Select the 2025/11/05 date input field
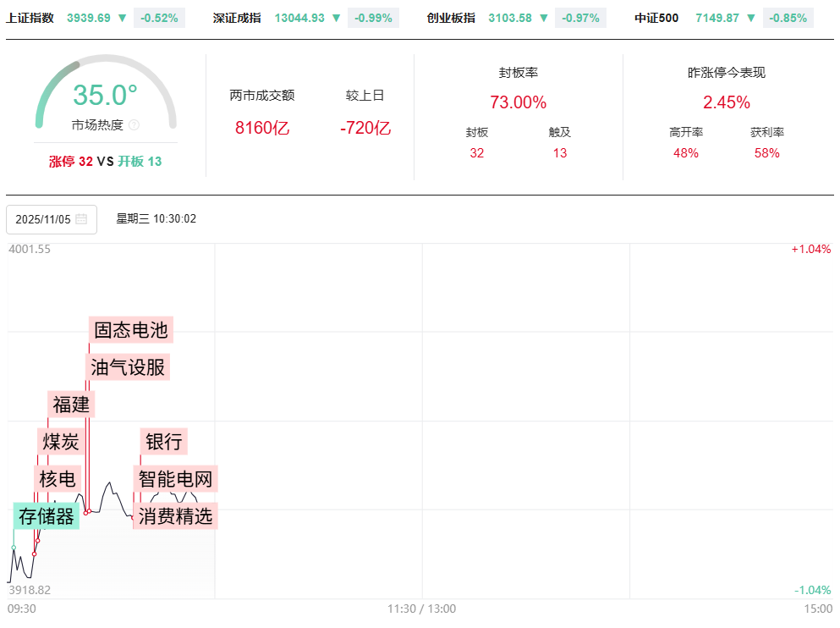840x628 pixels. pos(52,219)
